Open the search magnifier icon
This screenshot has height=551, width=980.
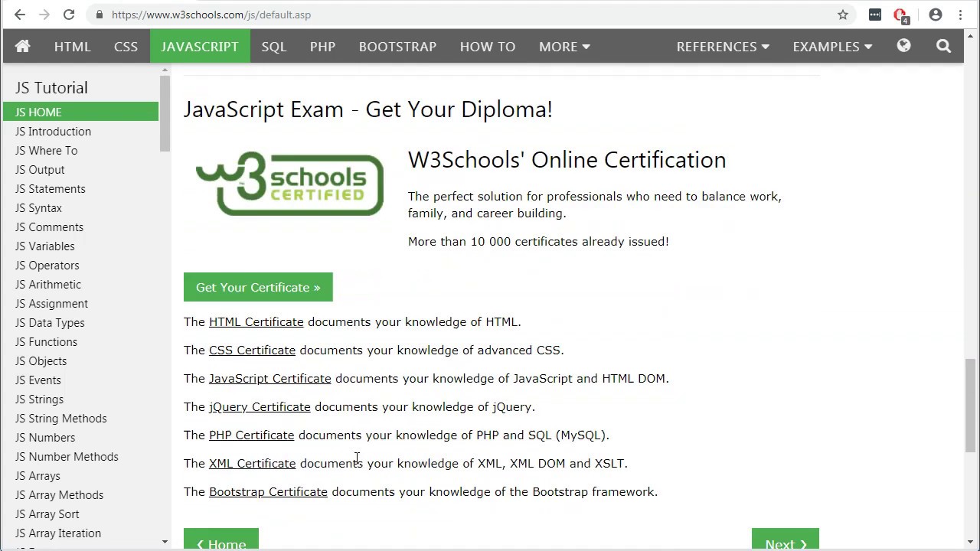point(943,46)
